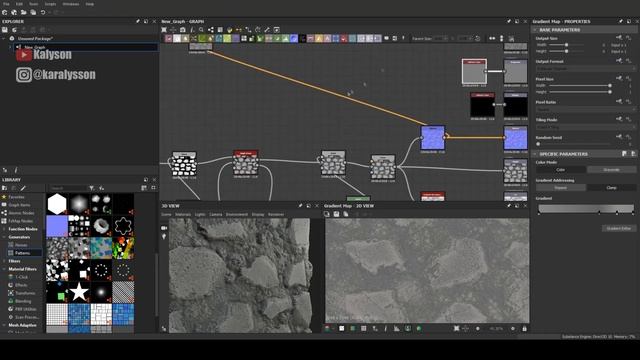
Task: Open the Pixel Ratio dropdown
Action: (x=585, y=109)
